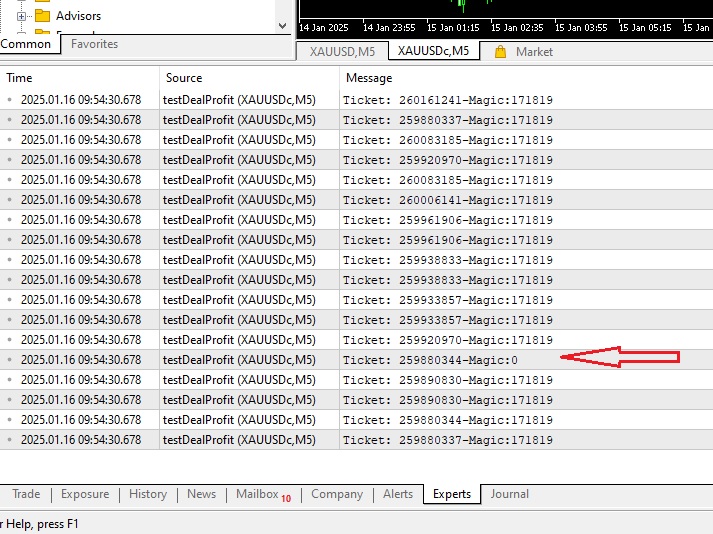Open the History tab
713x534 pixels.
(x=148, y=494)
